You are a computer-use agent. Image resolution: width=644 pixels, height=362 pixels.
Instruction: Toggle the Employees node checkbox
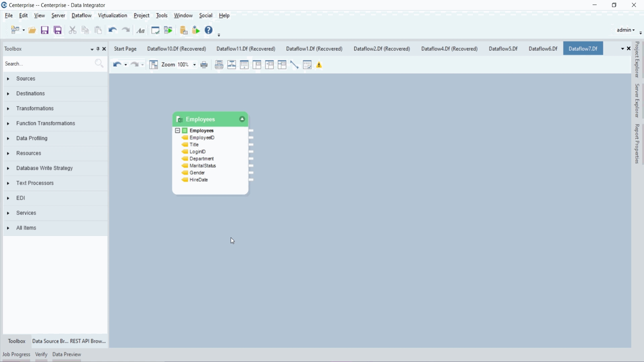pyautogui.click(x=185, y=131)
